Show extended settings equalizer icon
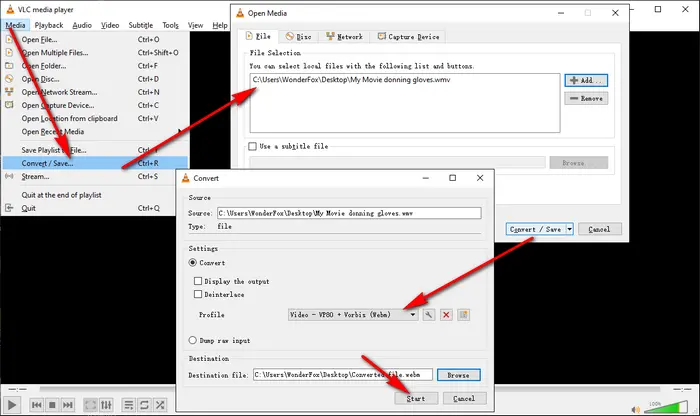 (x=106, y=405)
